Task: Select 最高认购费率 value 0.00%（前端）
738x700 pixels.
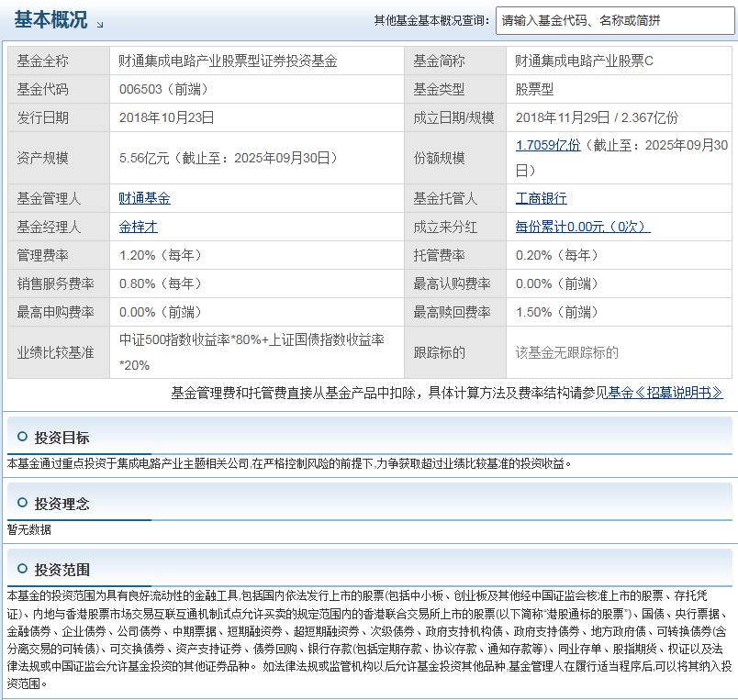Action: [x=557, y=283]
